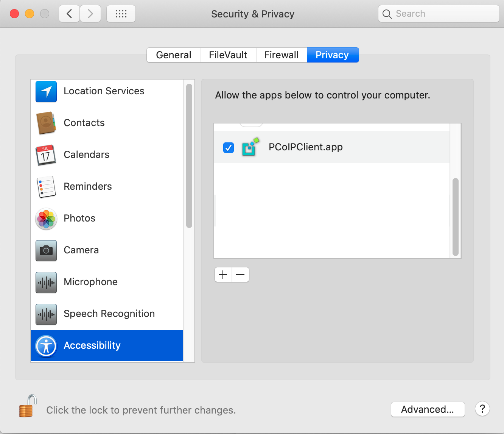504x434 pixels.
Task: Close the Security & Privacy window
Action: click(14, 14)
